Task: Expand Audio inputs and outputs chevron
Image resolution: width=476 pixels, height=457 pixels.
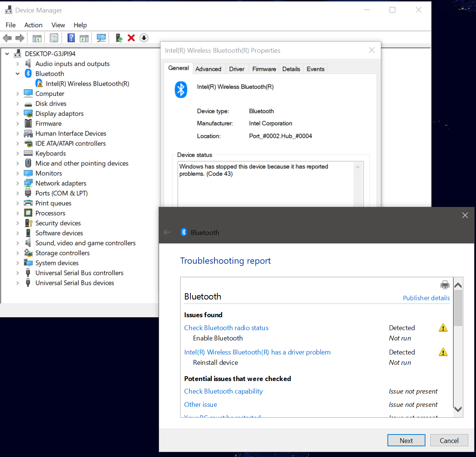Action: 17,64
